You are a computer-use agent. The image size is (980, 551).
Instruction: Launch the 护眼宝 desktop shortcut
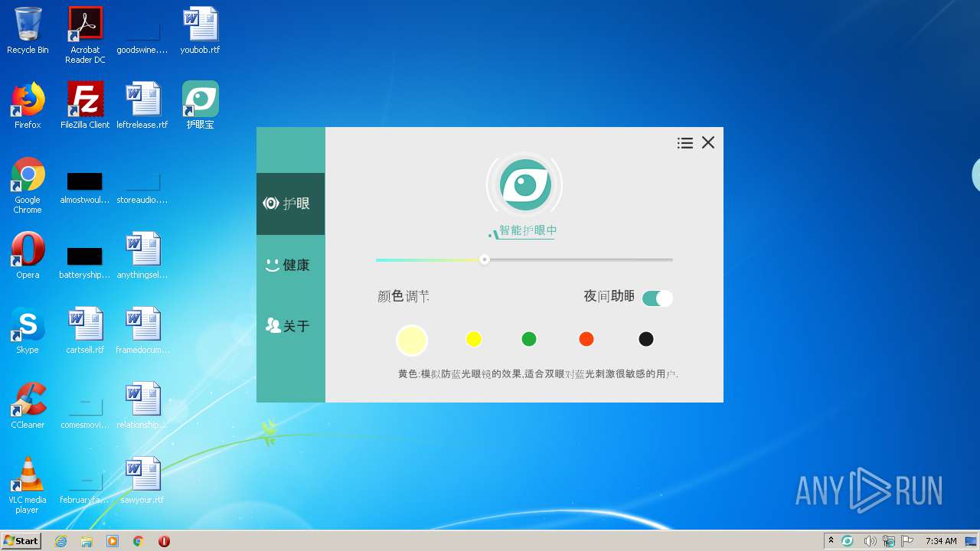200,106
